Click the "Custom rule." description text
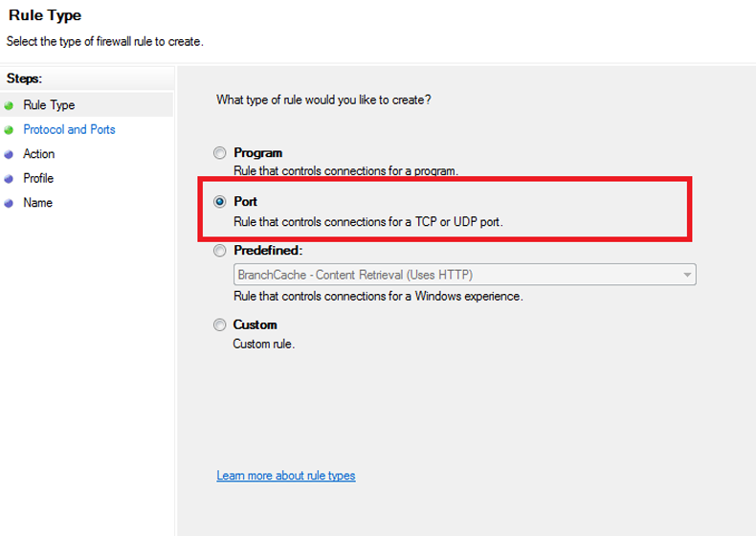The width and height of the screenshot is (756, 536). (264, 345)
